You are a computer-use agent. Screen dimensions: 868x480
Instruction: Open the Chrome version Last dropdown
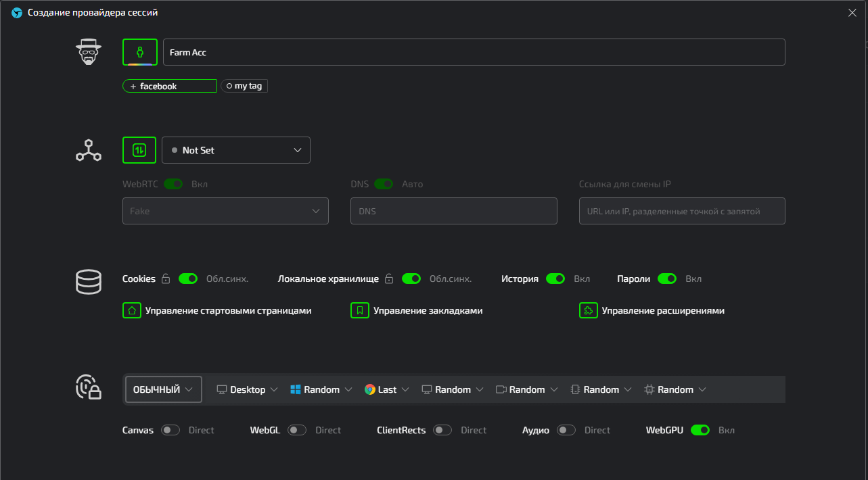click(x=387, y=389)
